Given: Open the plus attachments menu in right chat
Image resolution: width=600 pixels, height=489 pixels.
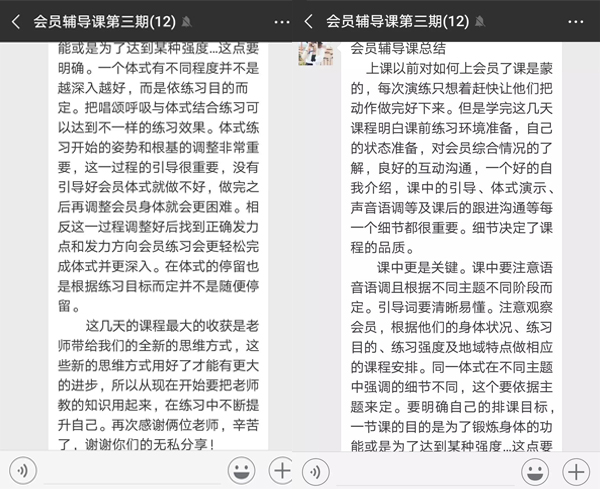Looking at the screenshot, I should coord(575,469).
